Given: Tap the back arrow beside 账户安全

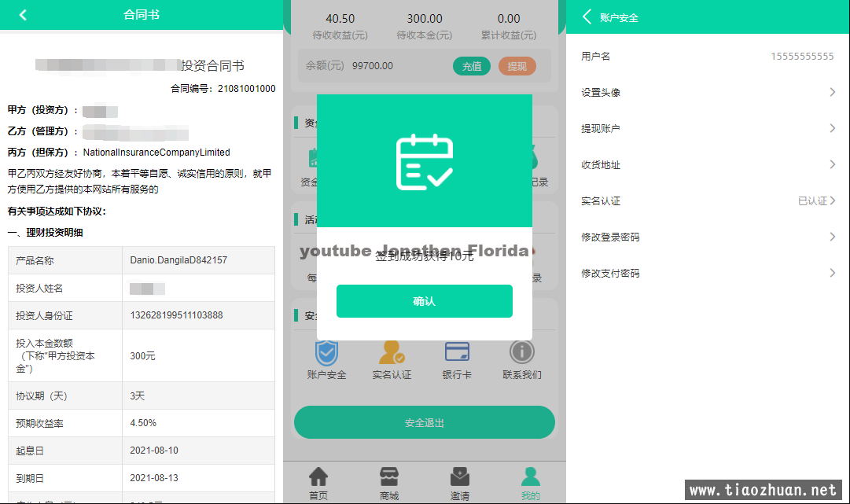Looking at the screenshot, I should coord(587,17).
